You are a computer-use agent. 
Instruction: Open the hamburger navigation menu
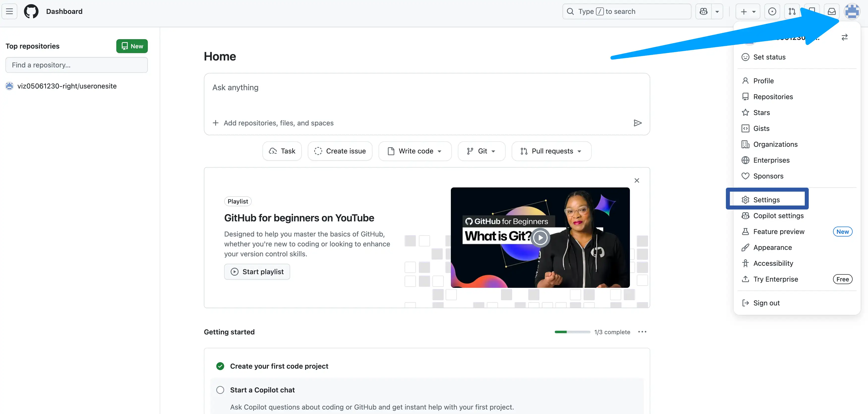[x=9, y=11]
